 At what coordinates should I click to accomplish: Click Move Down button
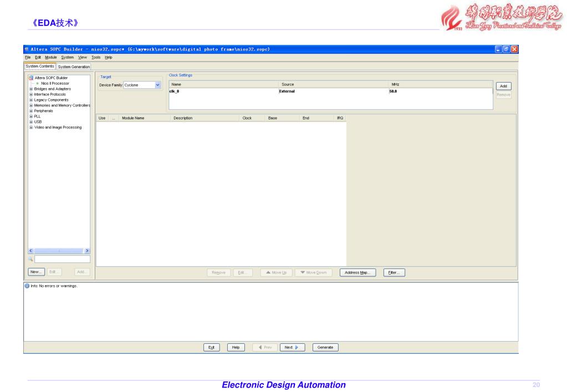[x=314, y=273]
